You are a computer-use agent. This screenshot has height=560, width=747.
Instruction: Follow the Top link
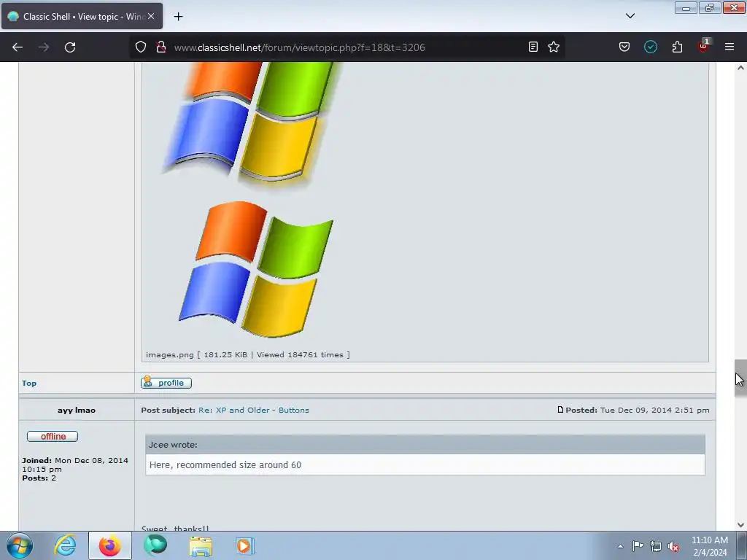[x=29, y=384]
